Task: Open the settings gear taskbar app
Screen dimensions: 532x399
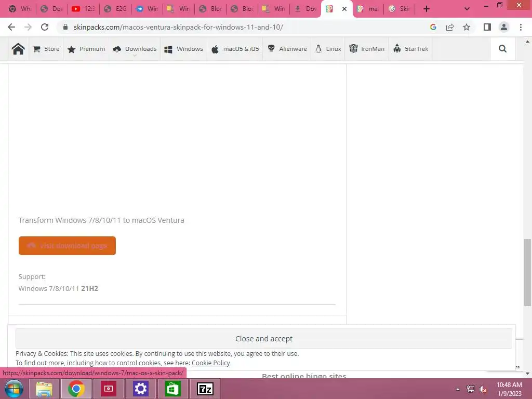Action: point(140,389)
